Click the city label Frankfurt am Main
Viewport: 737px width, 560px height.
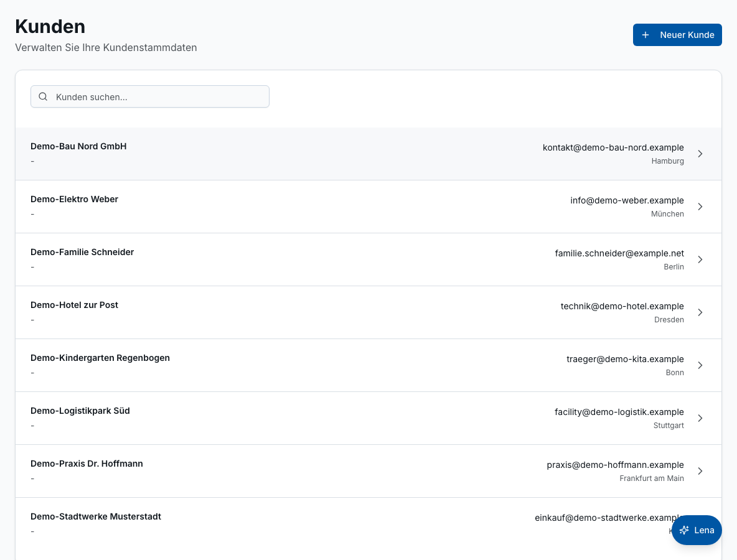click(x=652, y=478)
